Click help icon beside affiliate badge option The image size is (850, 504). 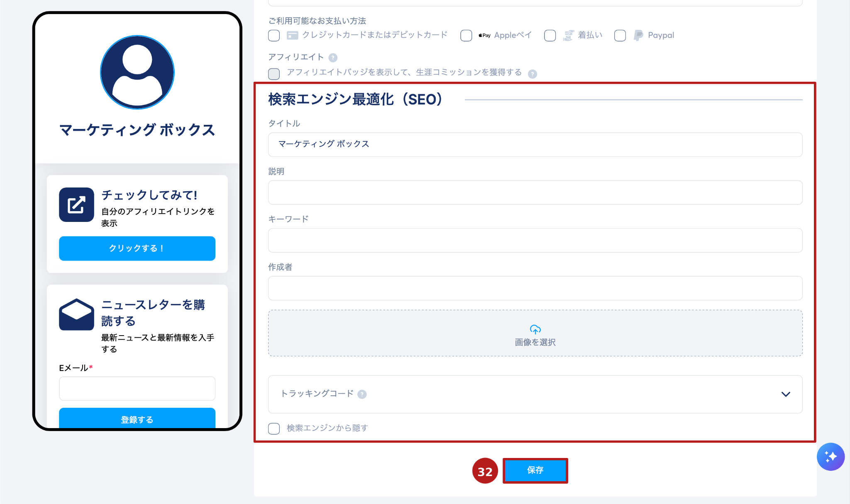click(x=532, y=74)
